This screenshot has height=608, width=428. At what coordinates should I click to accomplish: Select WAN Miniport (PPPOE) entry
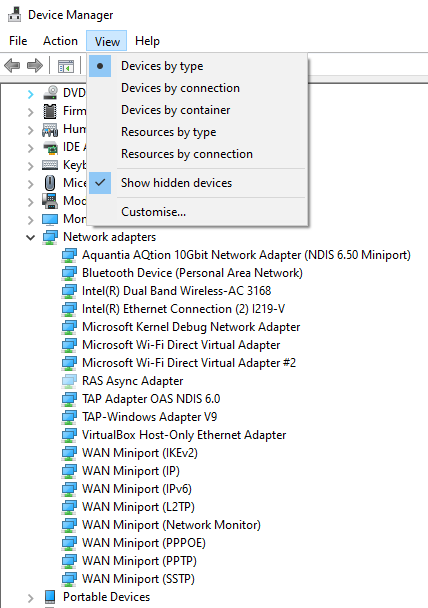coord(144,543)
